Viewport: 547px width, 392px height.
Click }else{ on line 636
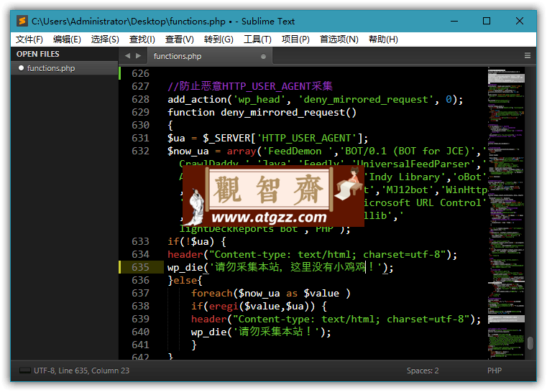(185, 280)
